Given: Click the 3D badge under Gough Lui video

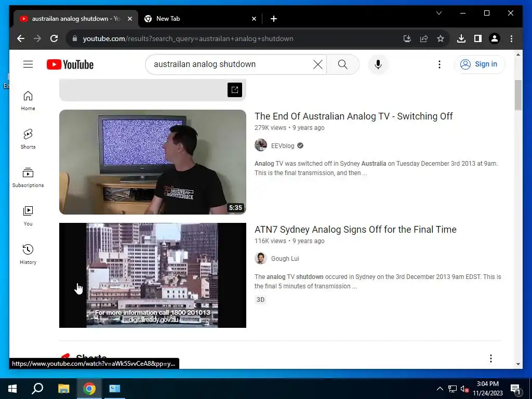Looking at the screenshot, I should pyautogui.click(x=260, y=300).
